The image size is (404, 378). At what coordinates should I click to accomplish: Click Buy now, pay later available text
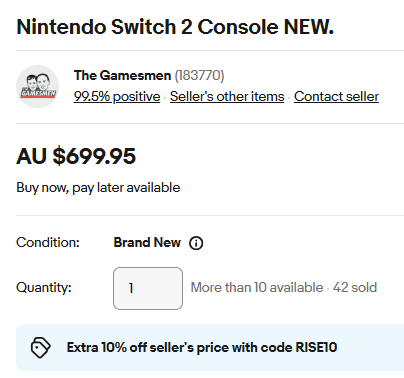point(98,188)
